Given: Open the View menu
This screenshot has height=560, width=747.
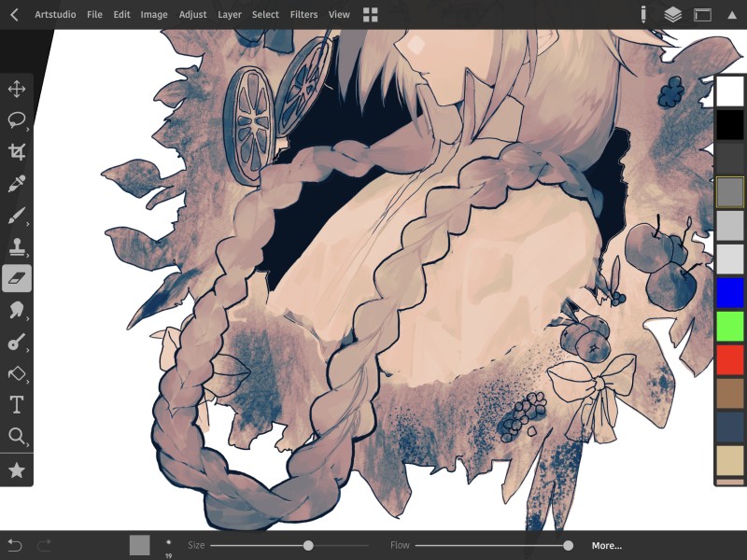Looking at the screenshot, I should pos(339,15).
